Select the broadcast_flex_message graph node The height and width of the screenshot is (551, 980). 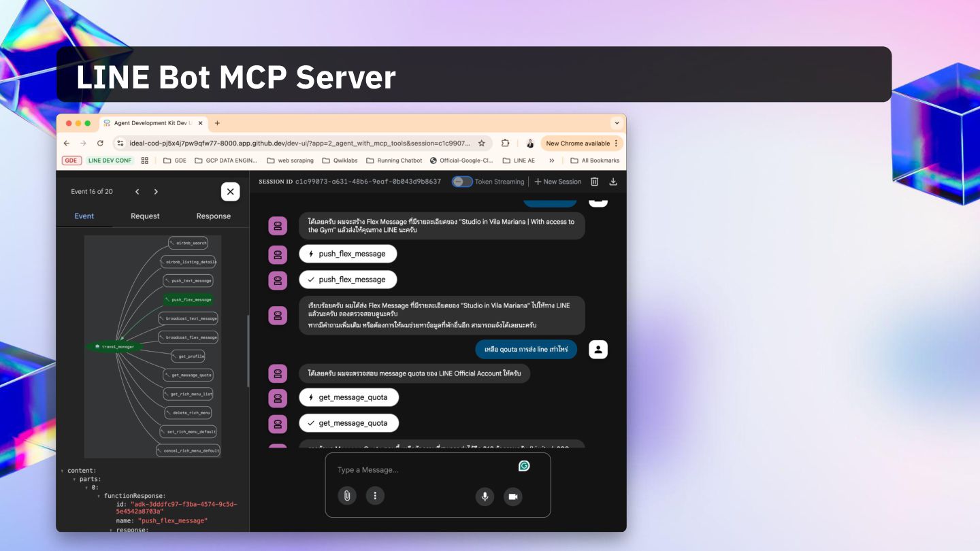[x=188, y=337]
